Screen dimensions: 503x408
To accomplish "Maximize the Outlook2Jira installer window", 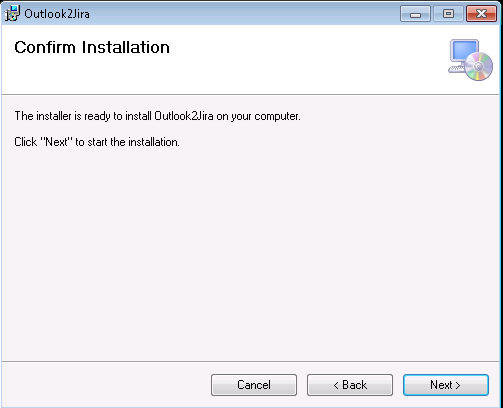I will tap(448, 14).
